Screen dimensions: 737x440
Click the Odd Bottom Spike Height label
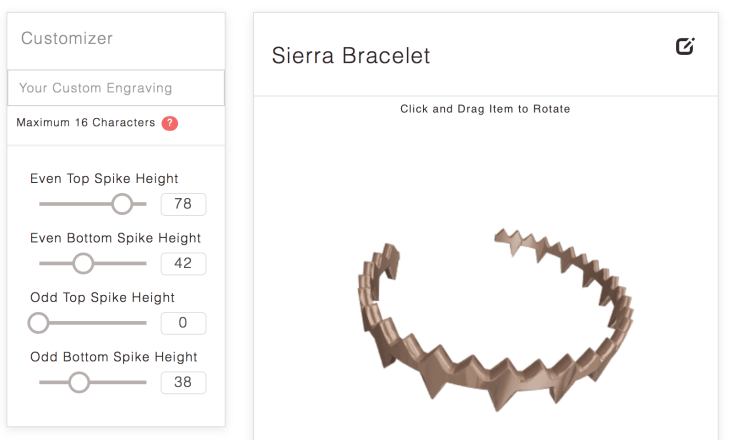tap(113, 357)
